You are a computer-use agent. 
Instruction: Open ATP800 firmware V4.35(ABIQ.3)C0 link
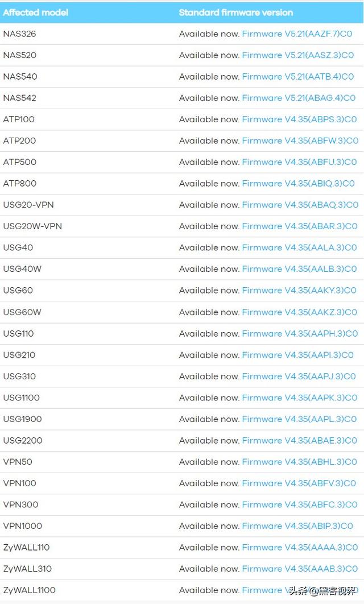[x=298, y=183]
